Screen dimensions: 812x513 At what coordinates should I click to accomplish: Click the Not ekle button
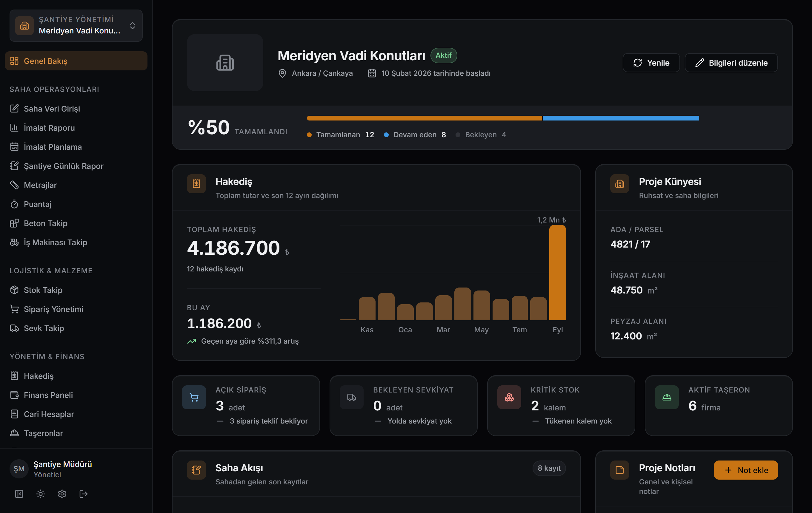click(746, 470)
